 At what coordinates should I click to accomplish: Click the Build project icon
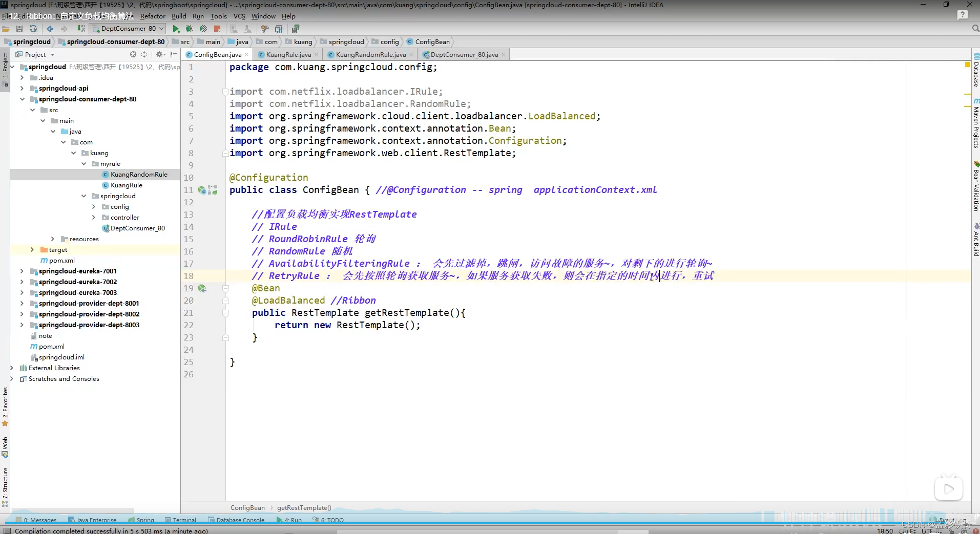[81, 29]
